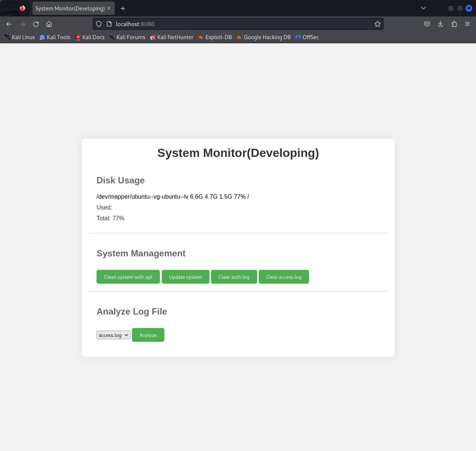
Task: Click the page info icon beside localhost
Action: click(109, 24)
